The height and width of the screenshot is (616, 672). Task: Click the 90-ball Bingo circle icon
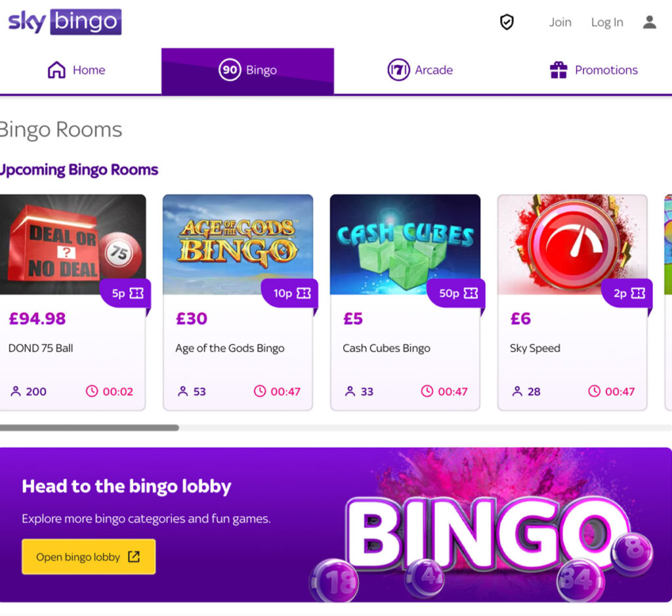[228, 70]
